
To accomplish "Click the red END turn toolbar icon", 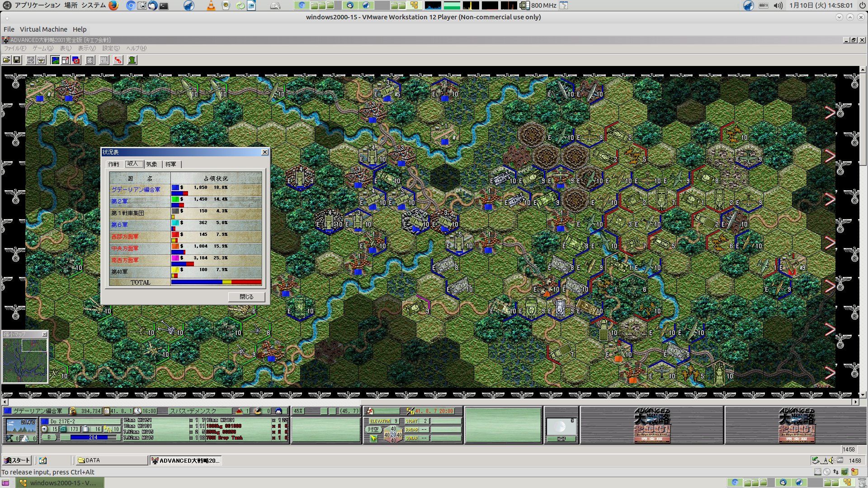I will tap(118, 60).
